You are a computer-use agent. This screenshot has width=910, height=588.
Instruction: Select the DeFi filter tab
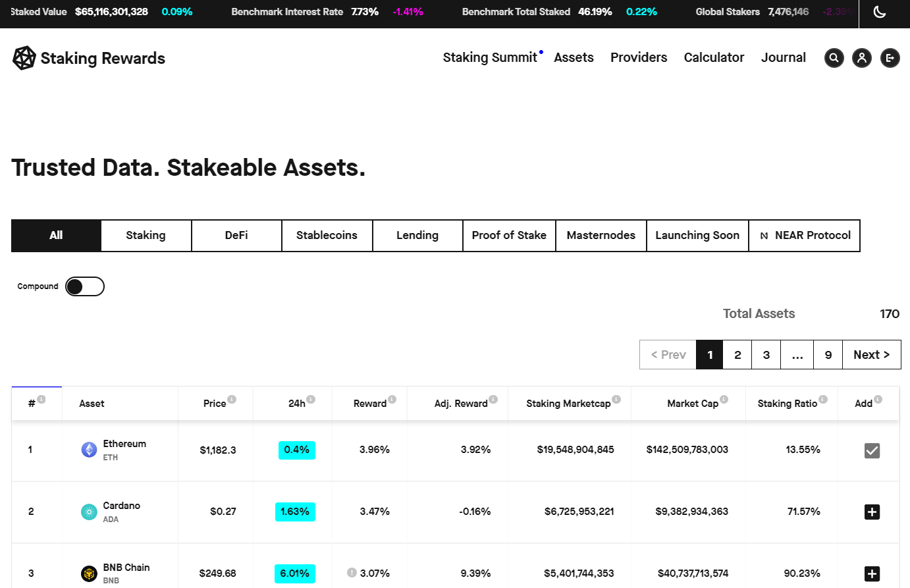pos(236,236)
